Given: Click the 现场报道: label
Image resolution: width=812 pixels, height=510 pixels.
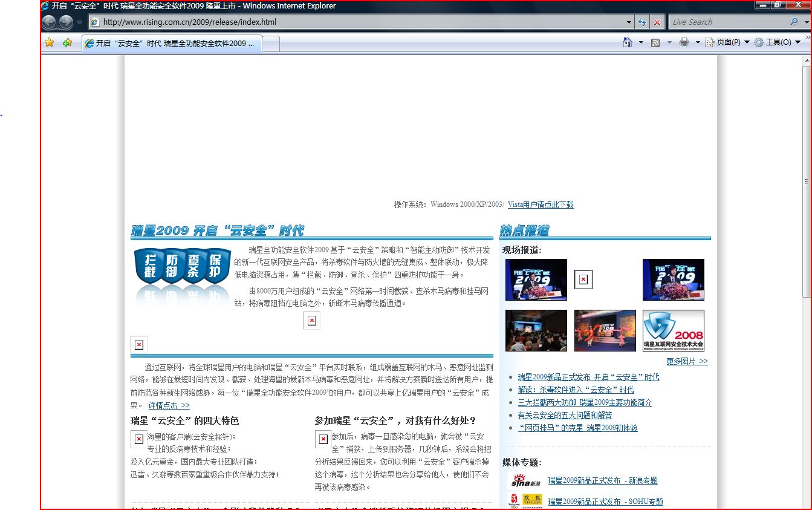Looking at the screenshot, I should (x=522, y=250).
